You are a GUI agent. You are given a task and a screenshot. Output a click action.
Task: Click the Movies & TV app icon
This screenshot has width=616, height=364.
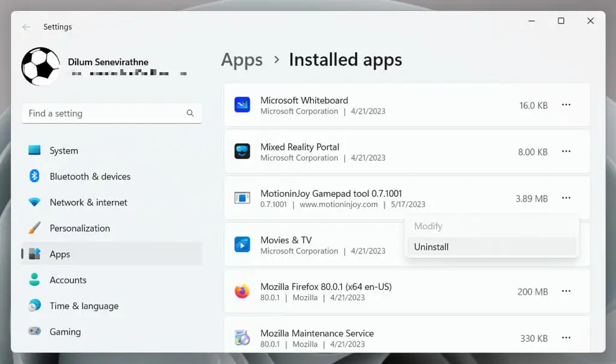242,245
